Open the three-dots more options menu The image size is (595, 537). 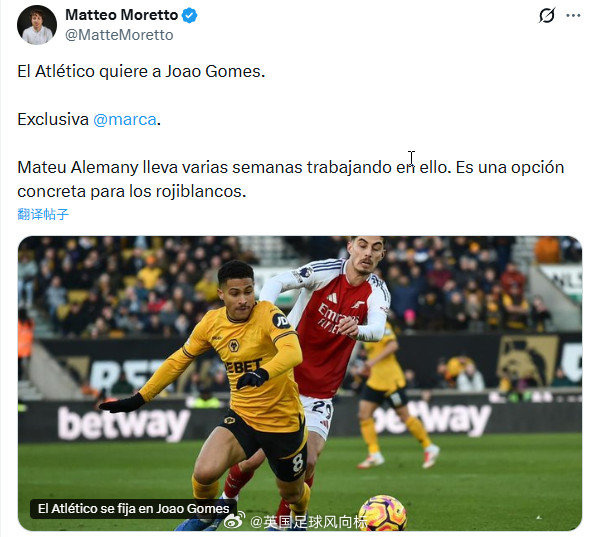(573, 16)
